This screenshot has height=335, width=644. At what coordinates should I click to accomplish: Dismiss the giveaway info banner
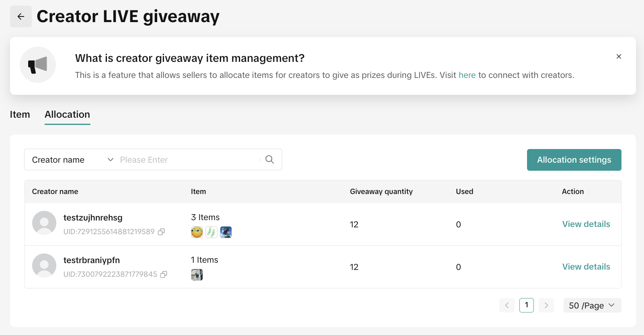point(619,57)
